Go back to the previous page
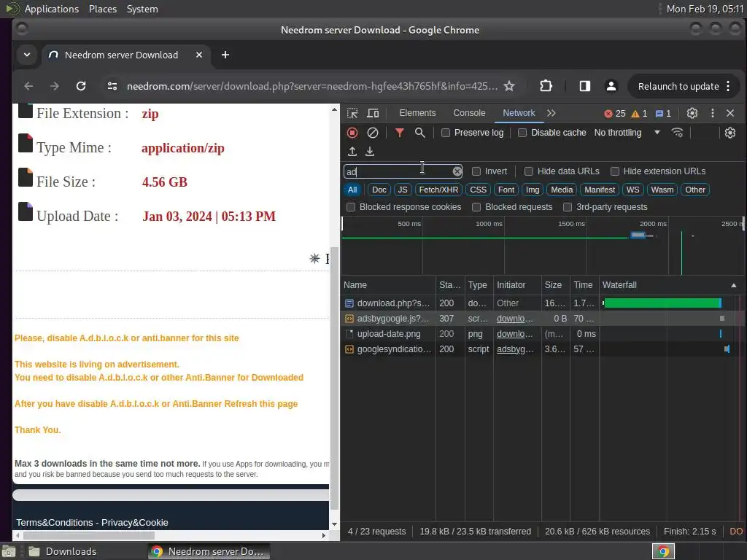This screenshot has height=560, width=747. [x=28, y=86]
